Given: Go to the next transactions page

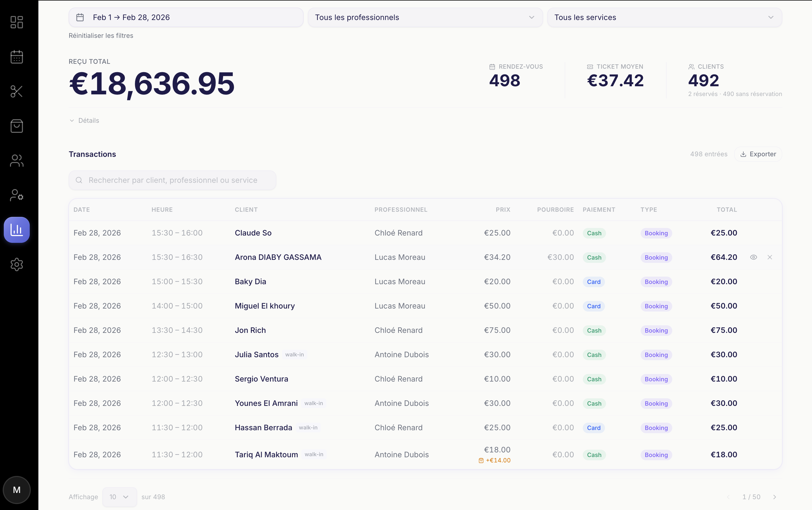Looking at the screenshot, I should (775, 497).
